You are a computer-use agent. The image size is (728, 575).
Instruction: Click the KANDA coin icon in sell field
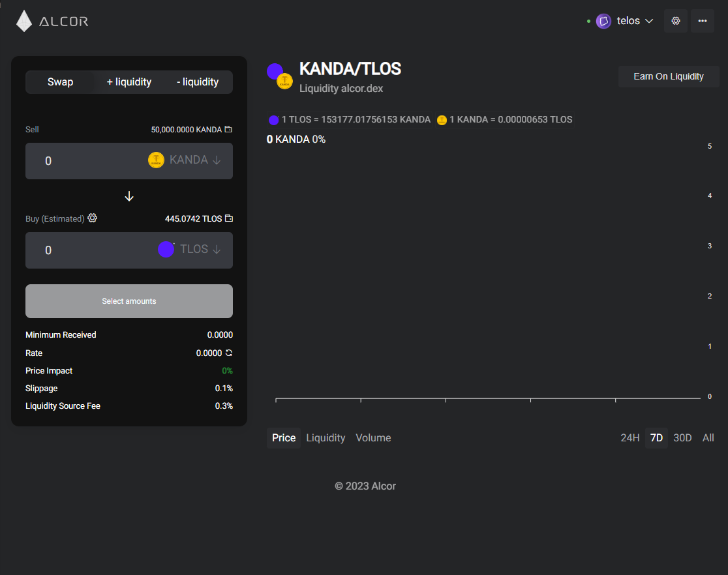click(156, 160)
